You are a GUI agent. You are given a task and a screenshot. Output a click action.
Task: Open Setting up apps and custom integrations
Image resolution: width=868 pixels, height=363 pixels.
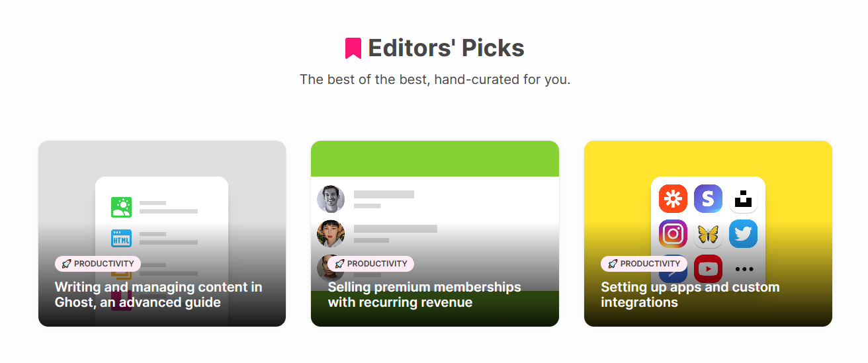point(690,295)
